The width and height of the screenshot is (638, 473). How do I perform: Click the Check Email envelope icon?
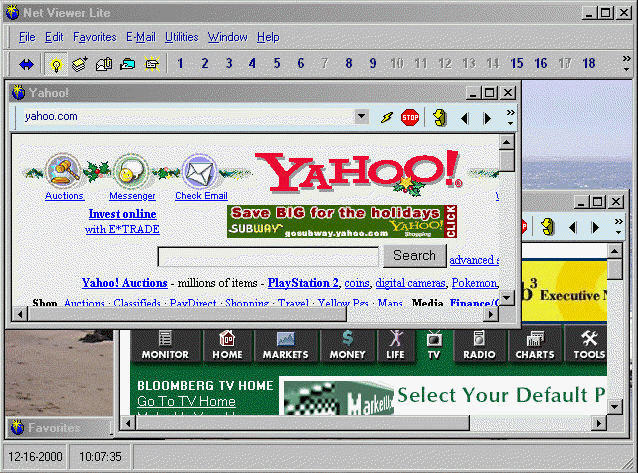[x=199, y=171]
